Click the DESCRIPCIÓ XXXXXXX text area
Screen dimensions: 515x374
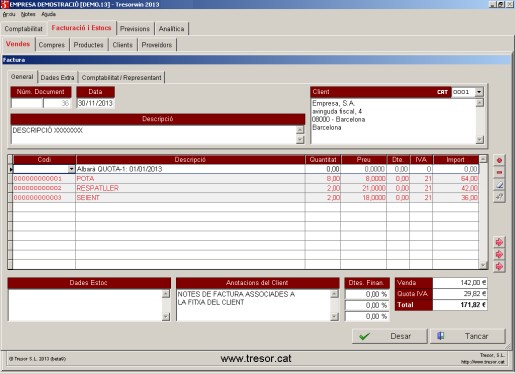[153, 135]
